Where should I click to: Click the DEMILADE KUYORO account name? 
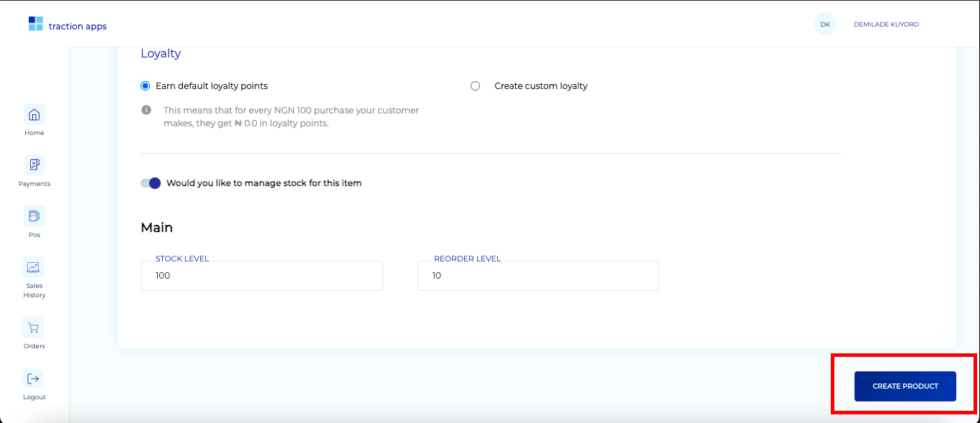(x=886, y=24)
